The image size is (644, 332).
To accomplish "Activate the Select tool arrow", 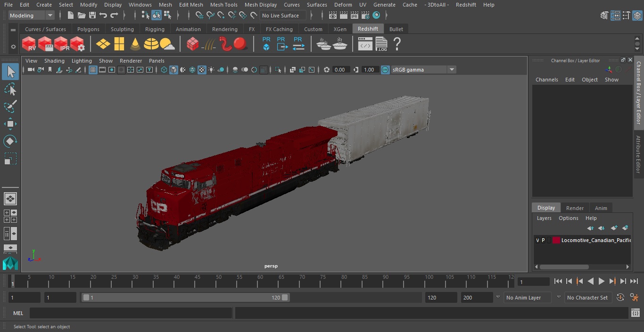I will [10, 72].
